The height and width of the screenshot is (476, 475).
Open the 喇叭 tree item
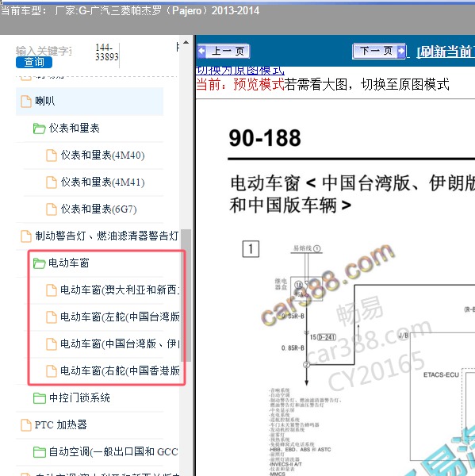point(90,101)
